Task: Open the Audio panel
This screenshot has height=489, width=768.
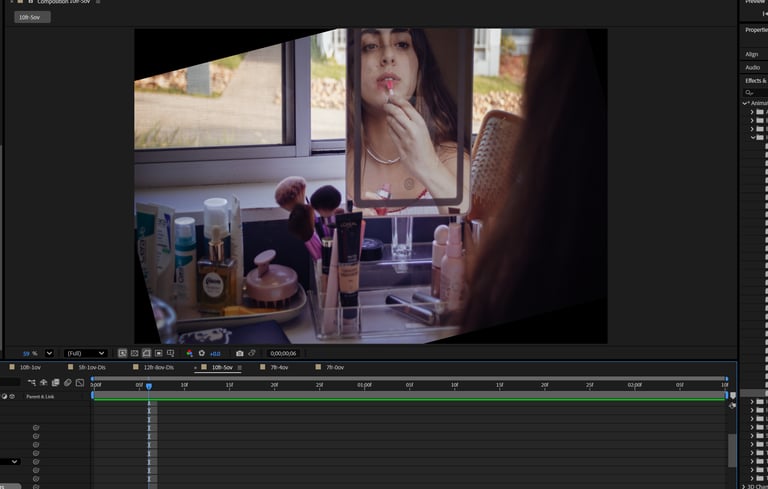Action: [752, 68]
